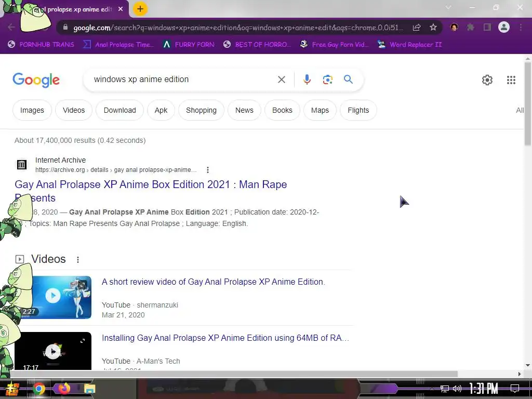The height and width of the screenshot is (399, 532).
Task: Open the network tray icon
Action: click(x=444, y=389)
